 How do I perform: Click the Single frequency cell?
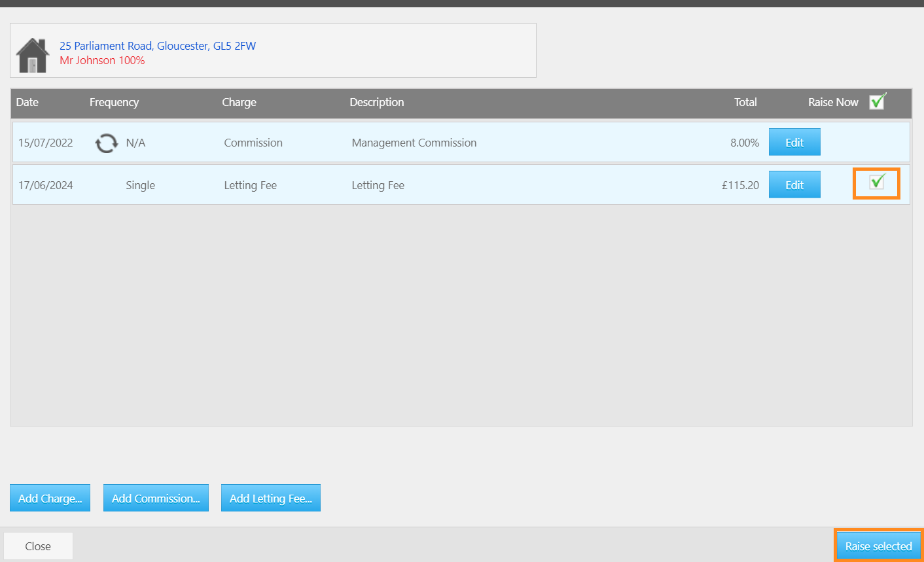click(x=141, y=185)
